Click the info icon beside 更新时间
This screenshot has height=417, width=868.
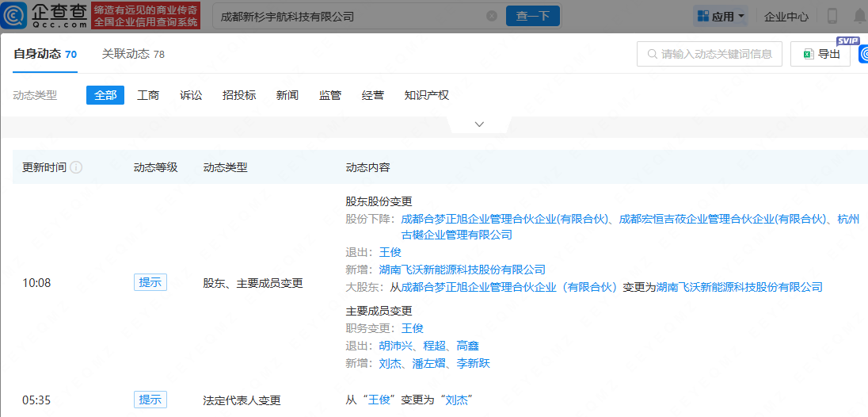pyautogui.click(x=77, y=167)
